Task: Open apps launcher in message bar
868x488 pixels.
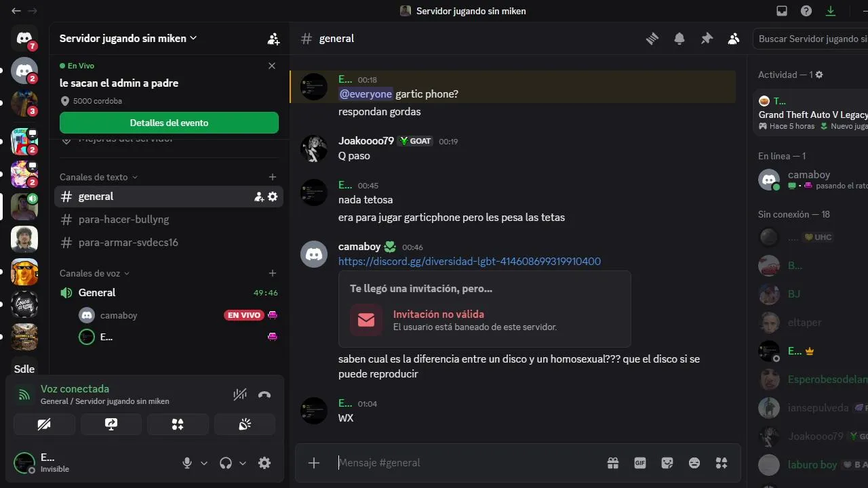Action: click(x=722, y=463)
